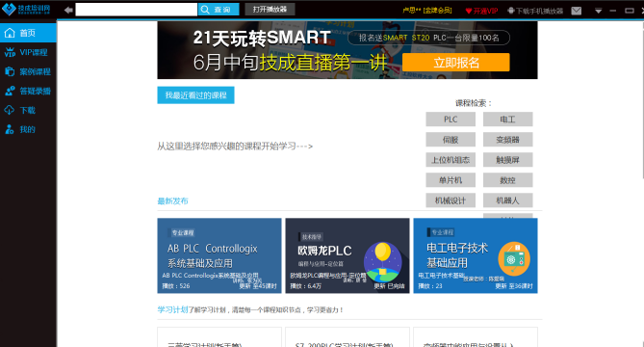Image resolution: width=644 pixels, height=347 pixels.
Task: Click 下载手机播放器 link
Action: [535, 11]
